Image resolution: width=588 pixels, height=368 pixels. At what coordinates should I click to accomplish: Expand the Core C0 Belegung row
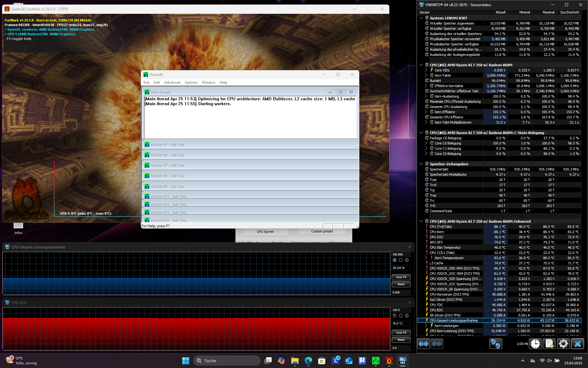(426, 143)
